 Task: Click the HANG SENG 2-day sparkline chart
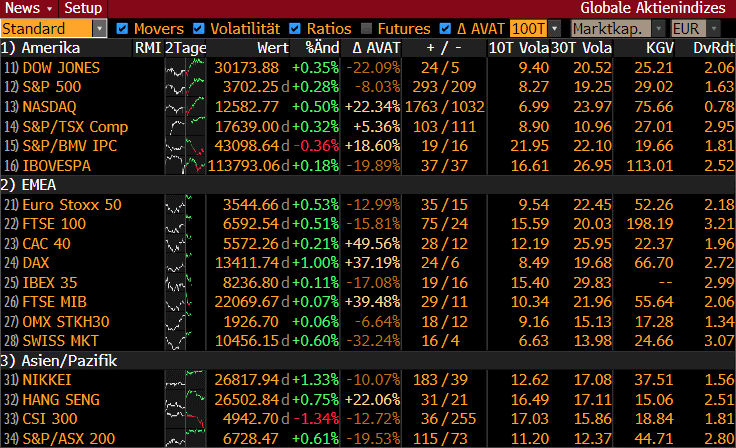[x=185, y=400]
